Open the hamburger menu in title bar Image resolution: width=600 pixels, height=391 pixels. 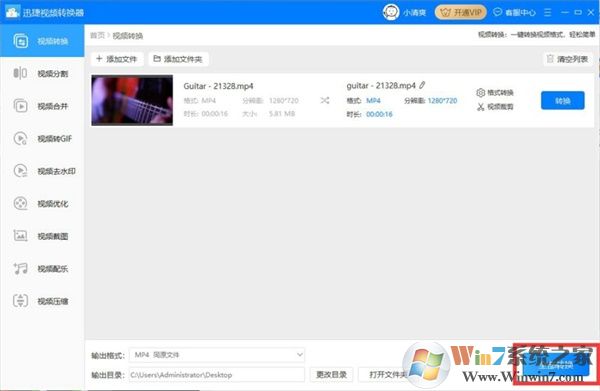[x=548, y=12]
